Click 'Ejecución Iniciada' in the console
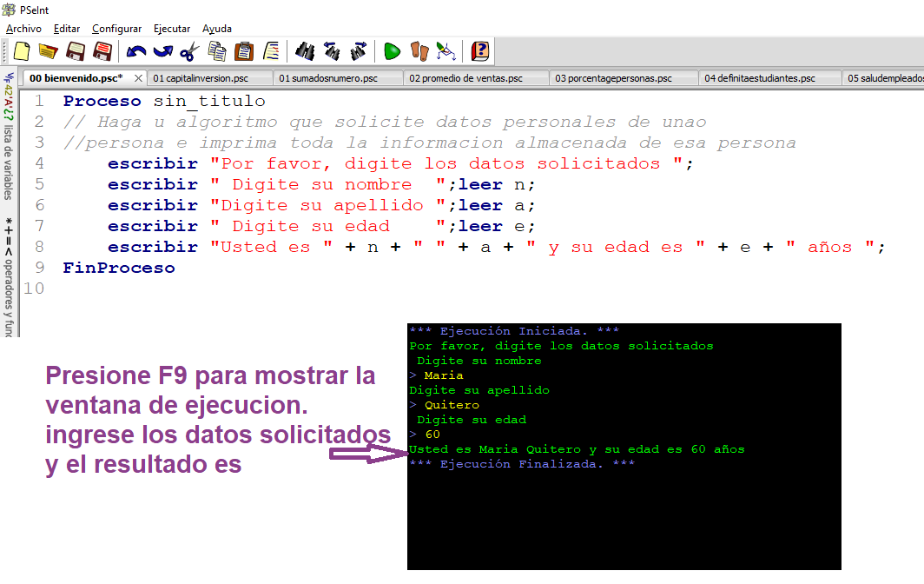This screenshot has width=924, height=584. [x=514, y=331]
